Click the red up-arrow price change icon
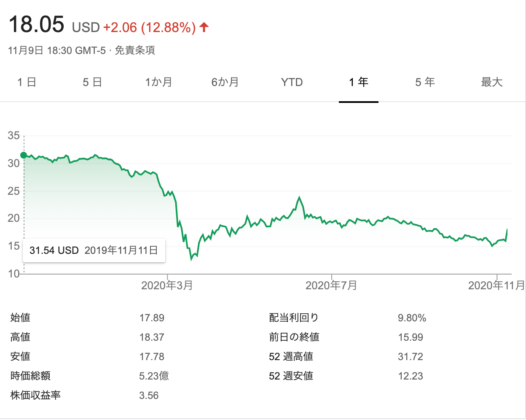Viewport: 526px width, 420px height. [x=204, y=27]
